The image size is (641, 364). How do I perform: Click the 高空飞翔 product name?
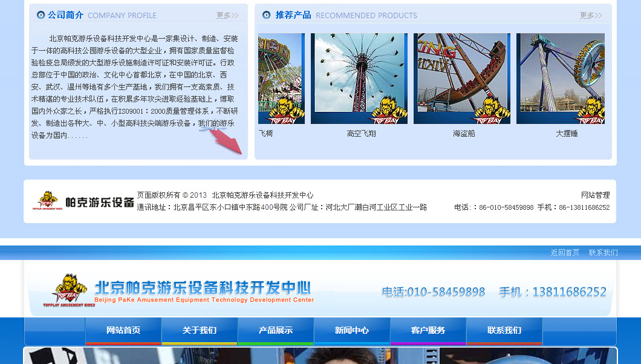[362, 134]
